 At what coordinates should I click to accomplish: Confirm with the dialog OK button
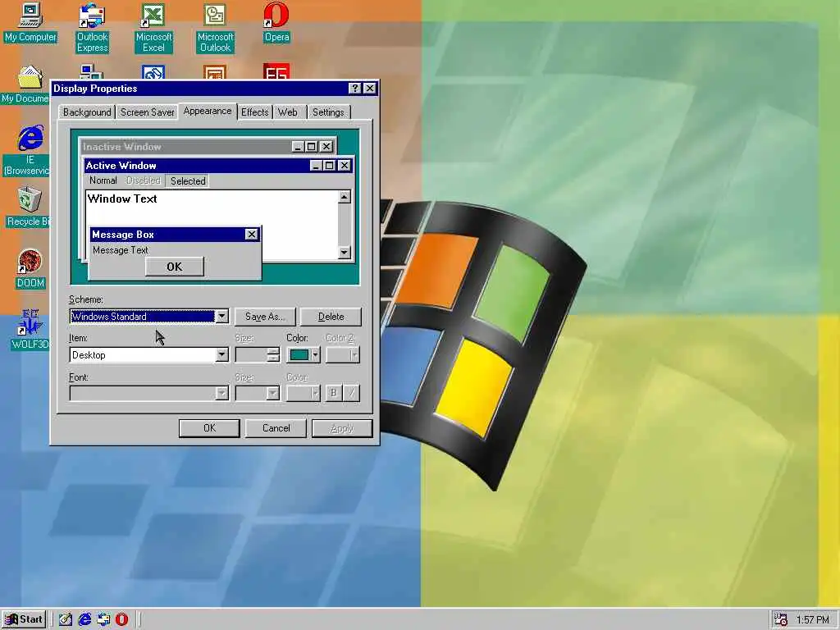(209, 428)
